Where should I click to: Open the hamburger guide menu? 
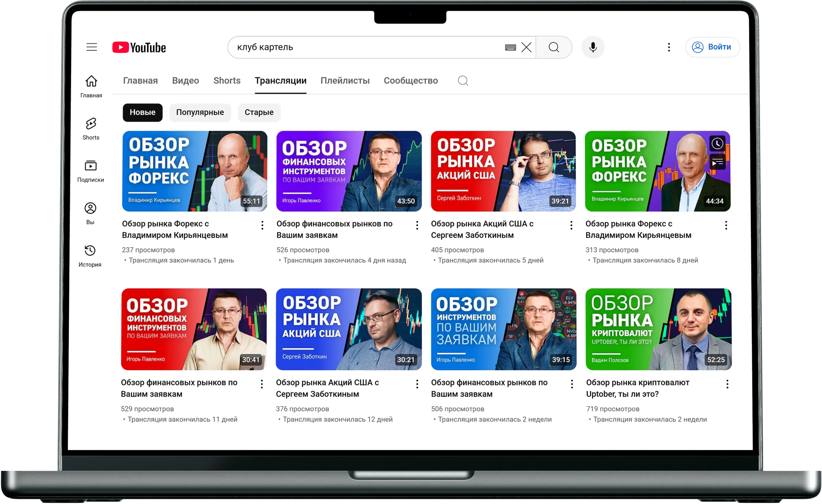(92, 47)
